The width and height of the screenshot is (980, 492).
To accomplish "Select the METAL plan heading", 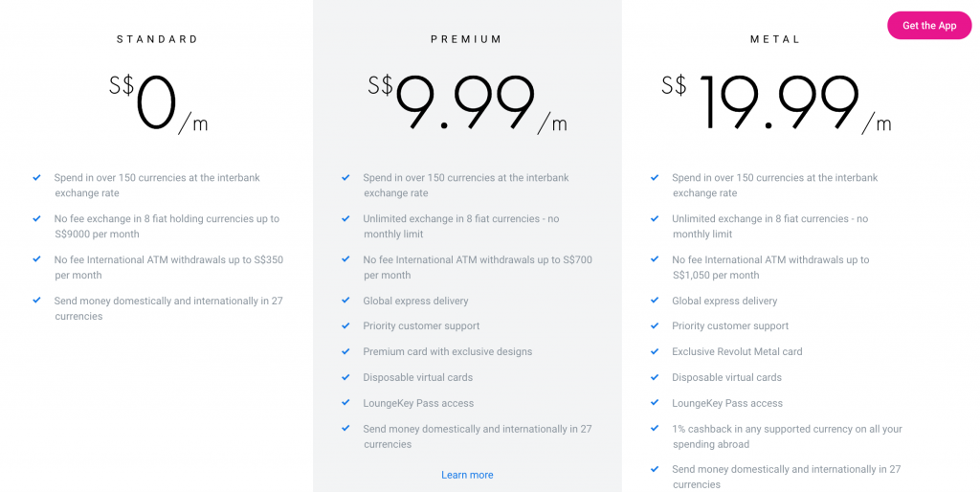I will (775, 39).
